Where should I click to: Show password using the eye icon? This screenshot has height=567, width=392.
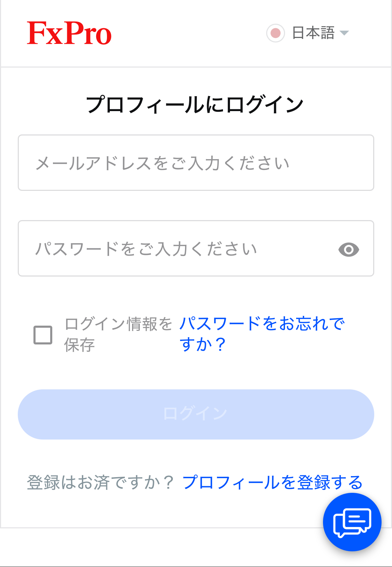click(x=348, y=249)
